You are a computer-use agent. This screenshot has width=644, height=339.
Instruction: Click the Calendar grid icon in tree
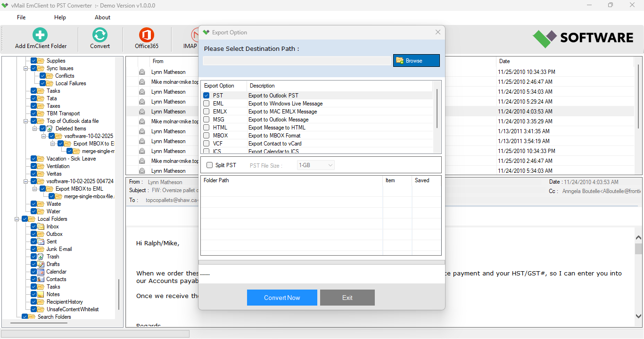(41, 272)
